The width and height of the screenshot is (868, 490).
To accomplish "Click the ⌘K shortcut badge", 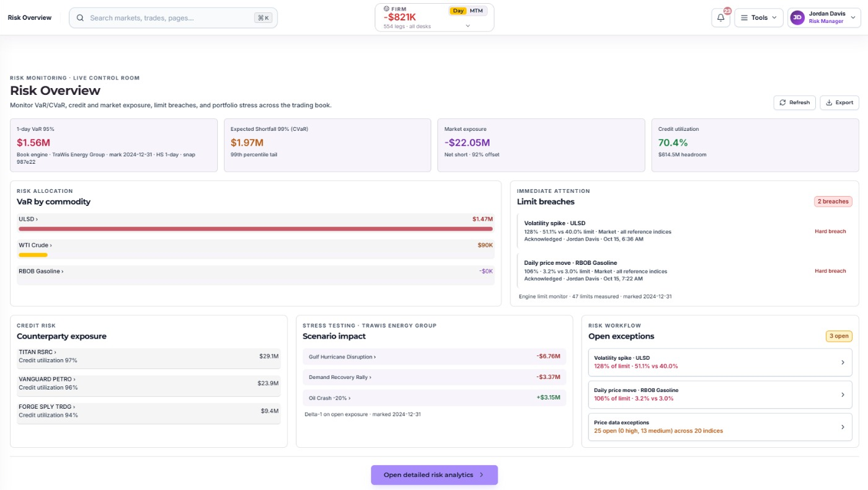I will click(x=263, y=18).
